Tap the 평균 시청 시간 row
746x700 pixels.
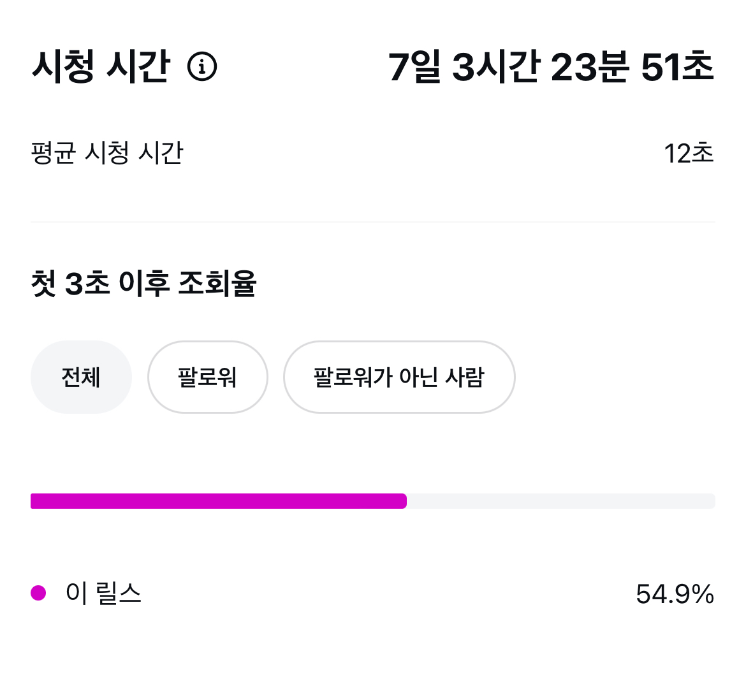[x=373, y=153]
